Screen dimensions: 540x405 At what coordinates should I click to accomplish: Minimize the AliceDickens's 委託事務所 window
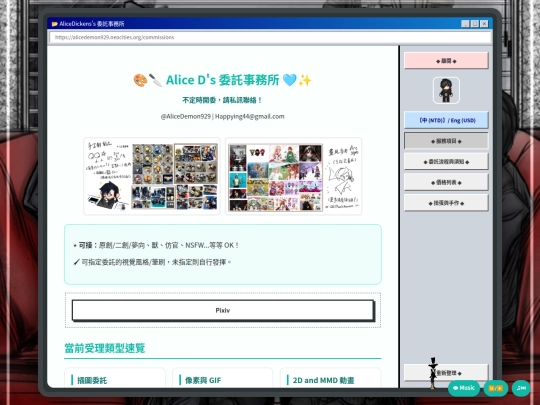[x=465, y=23]
